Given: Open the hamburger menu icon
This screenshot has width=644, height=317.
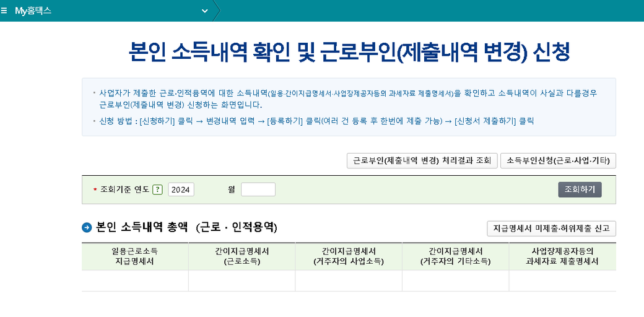Looking at the screenshot, I should point(5,11).
